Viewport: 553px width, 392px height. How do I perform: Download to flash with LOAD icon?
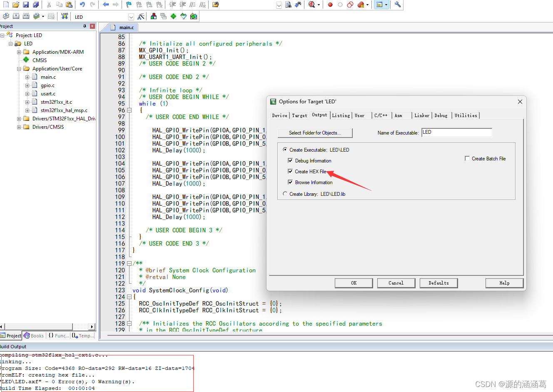[x=65, y=16]
